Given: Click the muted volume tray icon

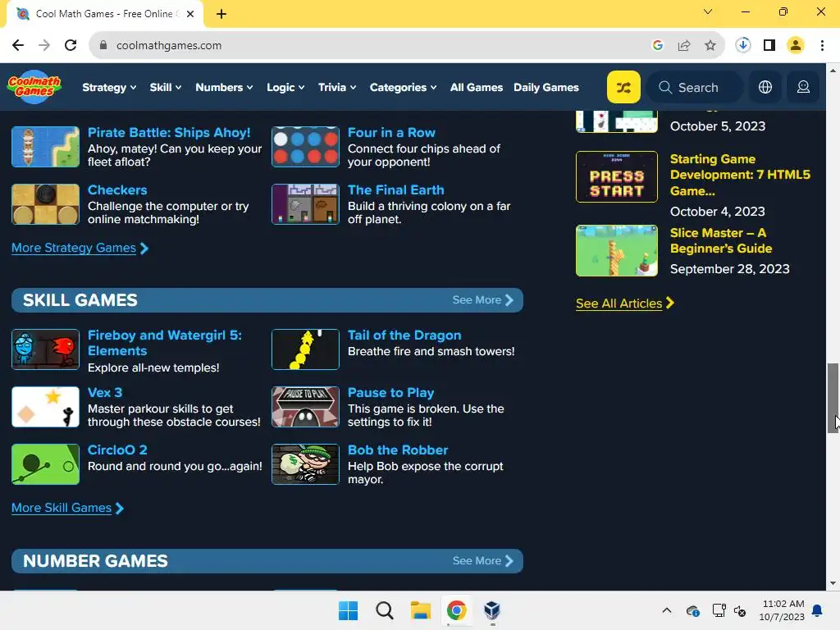Looking at the screenshot, I should (740, 610).
